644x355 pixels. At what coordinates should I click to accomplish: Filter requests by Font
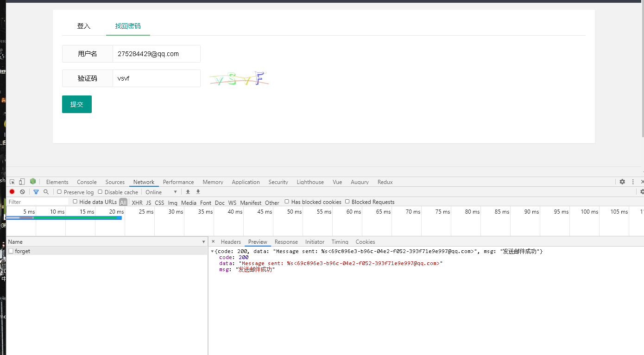pos(206,203)
